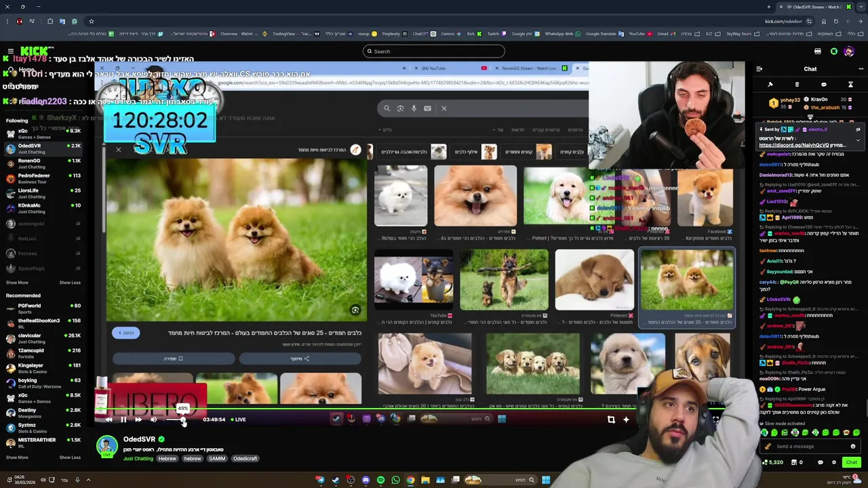Focus the Kick Search field
Screen dimensions: 868x488
tap(434, 52)
